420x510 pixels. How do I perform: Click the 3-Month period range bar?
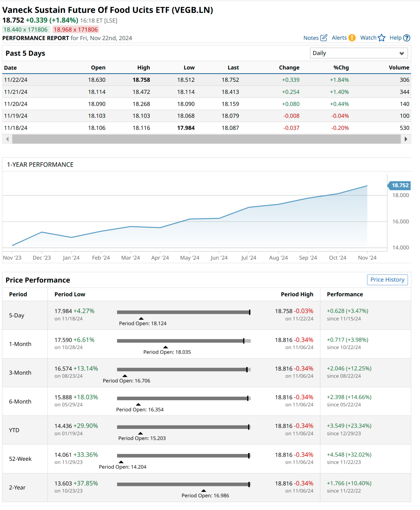(x=184, y=369)
